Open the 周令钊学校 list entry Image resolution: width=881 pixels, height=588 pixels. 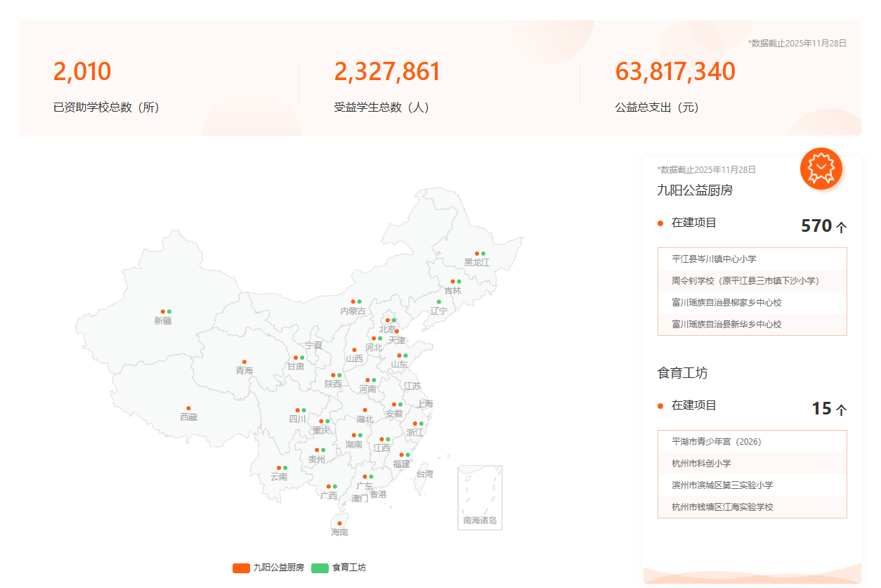[745, 281]
